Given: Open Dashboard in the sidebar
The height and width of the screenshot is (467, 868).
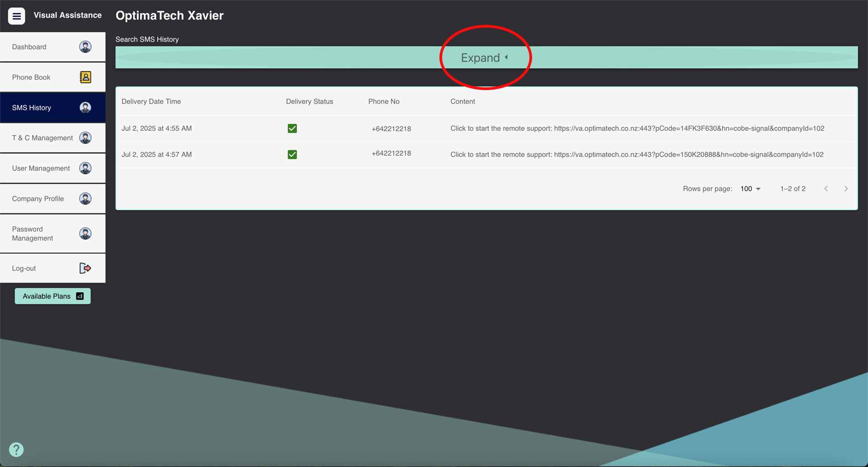Looking at the screenshot, I should tap(53, 47).
